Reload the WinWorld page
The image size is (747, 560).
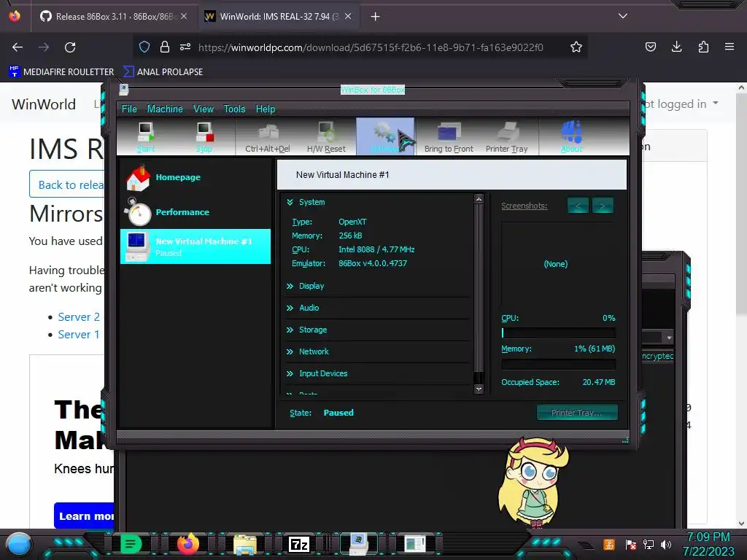[x=70, y=47]
